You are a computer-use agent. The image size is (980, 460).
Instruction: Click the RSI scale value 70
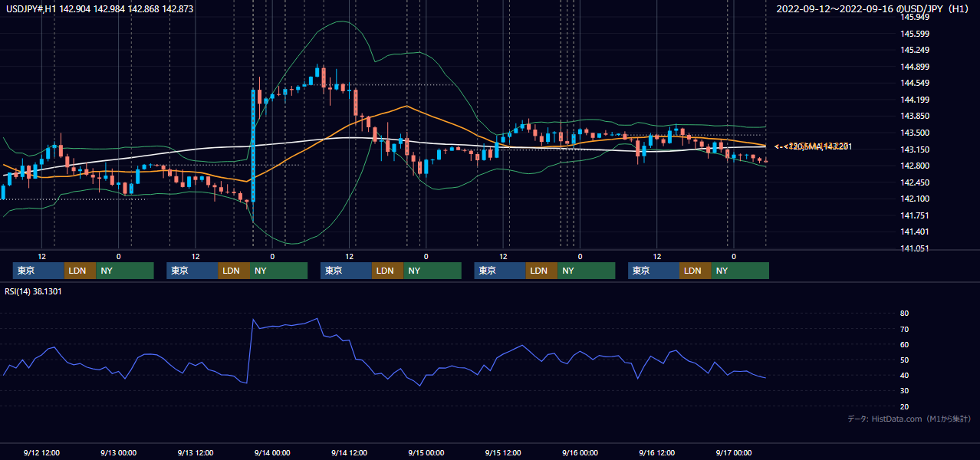coord(905,329)
